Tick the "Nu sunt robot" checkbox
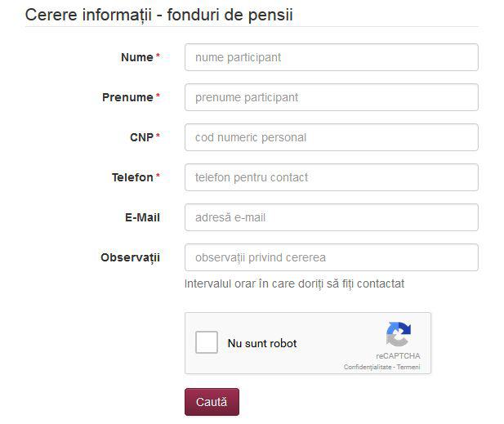Viewport: 504px width, 424px height. coord(207,343)
